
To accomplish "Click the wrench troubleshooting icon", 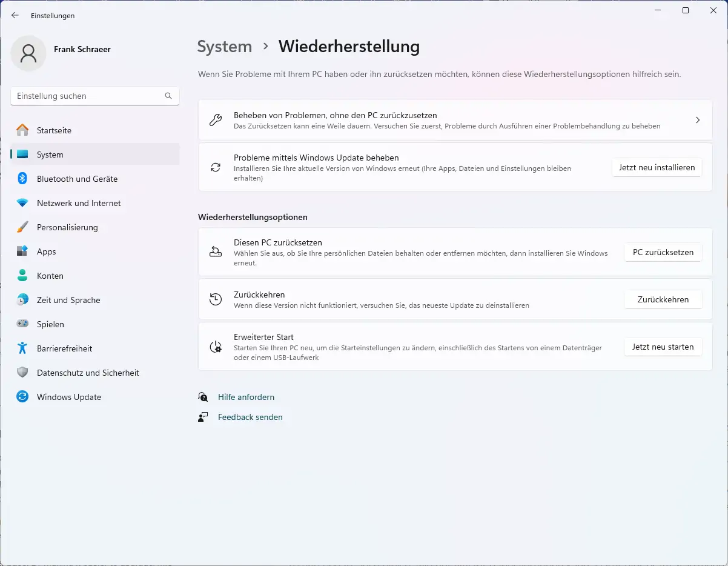I will coord(216,120).
